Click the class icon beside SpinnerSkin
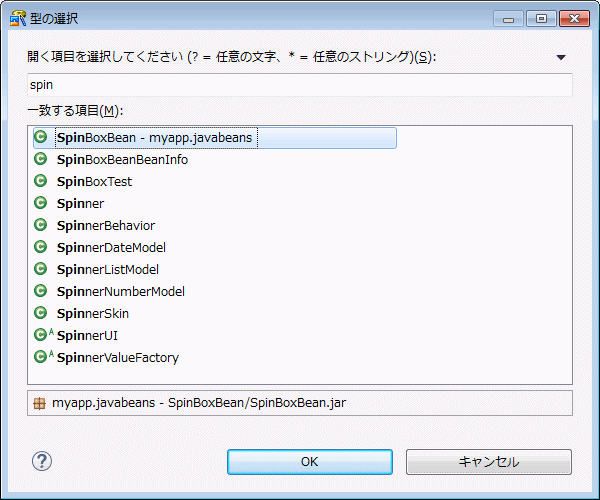600x500 pixels. click(x=41, y=313)
